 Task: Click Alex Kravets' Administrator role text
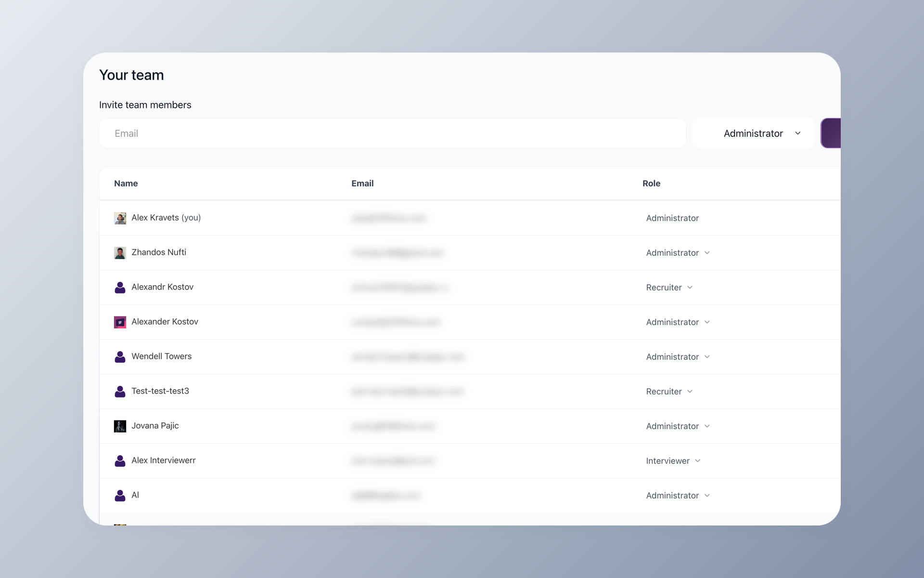pos(672,218)
